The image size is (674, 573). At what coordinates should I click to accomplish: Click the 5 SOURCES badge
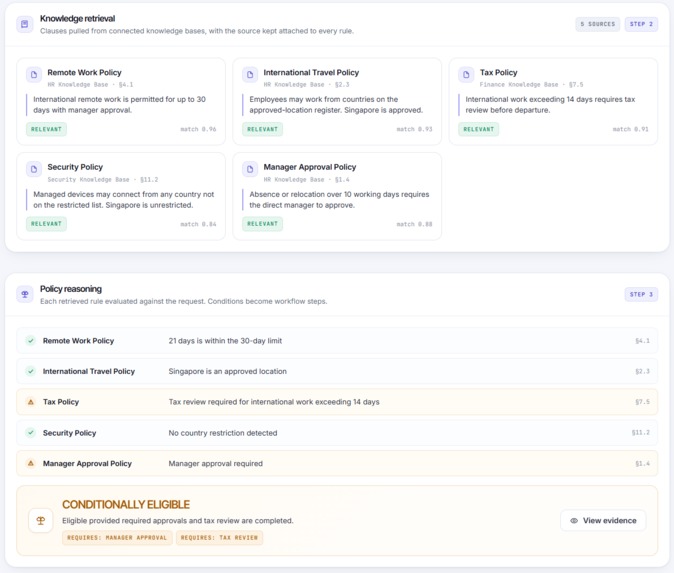(597, 24)
